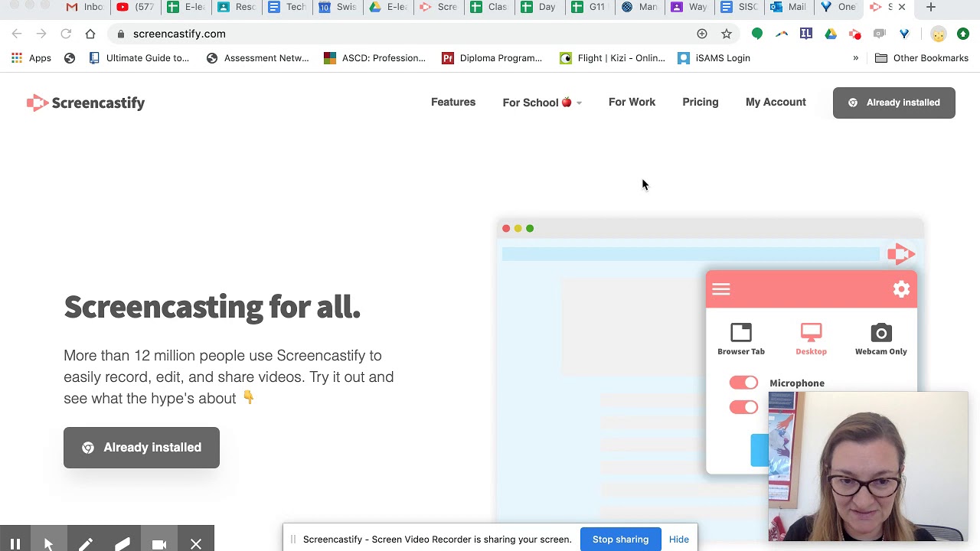Open the Chrome profile avatar
Screen dimensions: 980x551
point(939,34)
